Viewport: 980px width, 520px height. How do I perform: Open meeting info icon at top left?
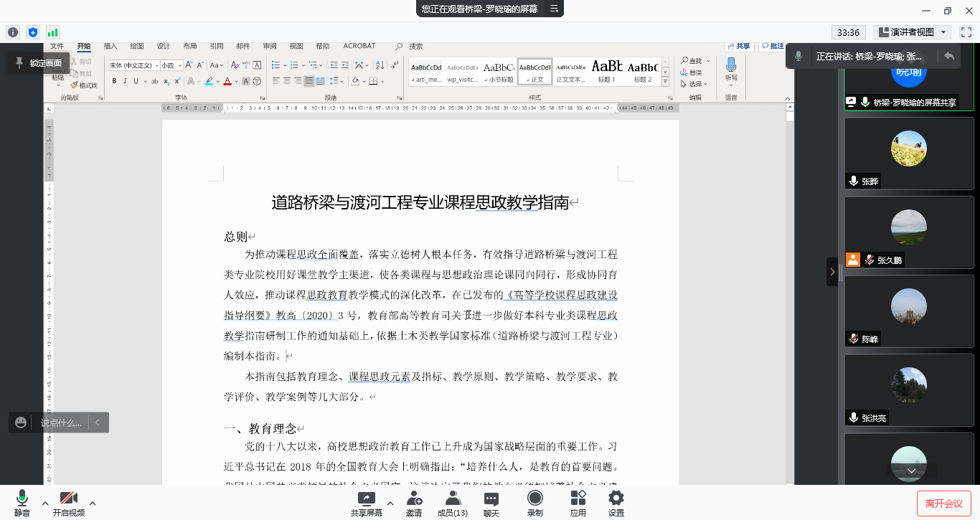pyautogui.click(x=12, y=32)
